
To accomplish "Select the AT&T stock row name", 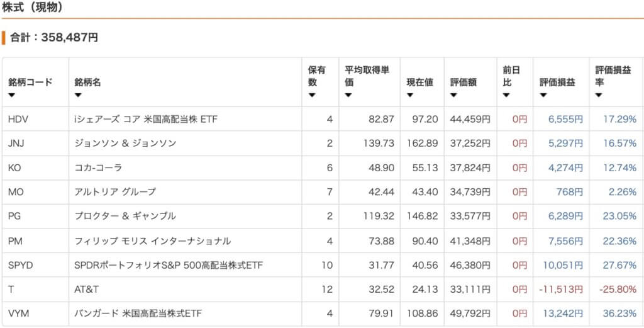I will 87,290.
